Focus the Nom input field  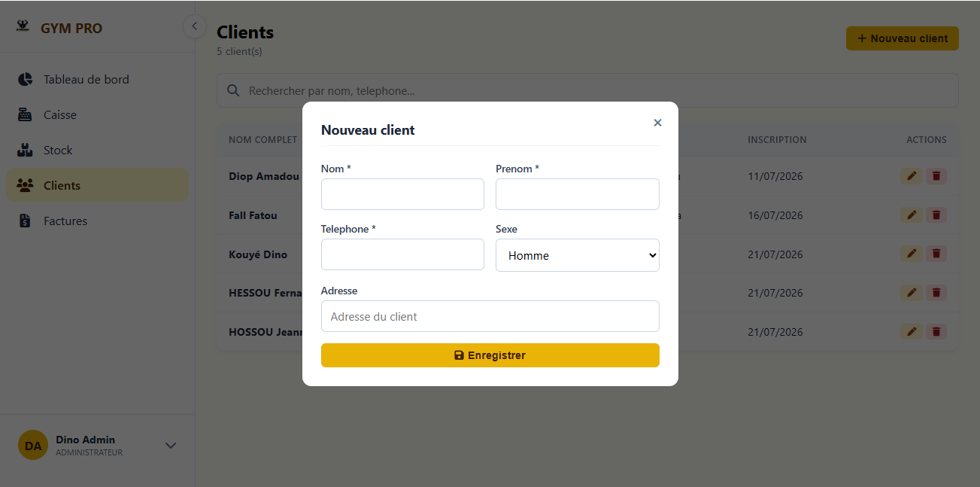tap(402, 194)
